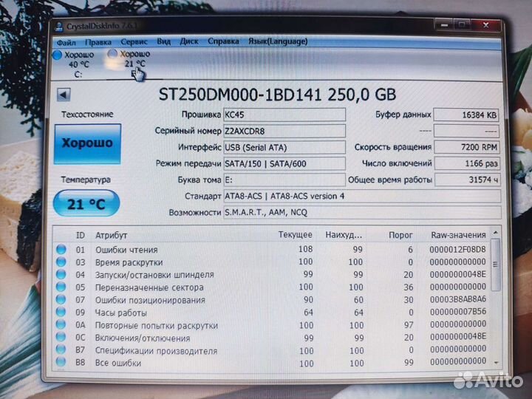Click the Скорость вращения value 7200 RPM

coord(467,147)
